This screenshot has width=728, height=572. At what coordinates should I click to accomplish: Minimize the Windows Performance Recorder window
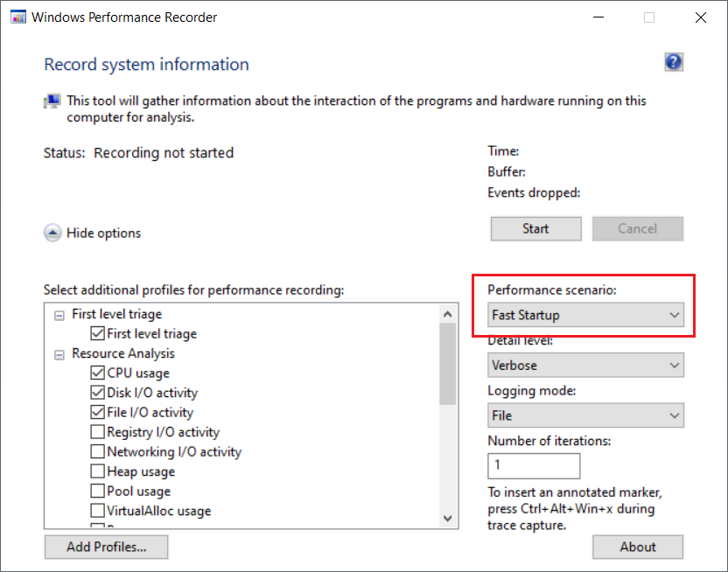pos(598,17)
